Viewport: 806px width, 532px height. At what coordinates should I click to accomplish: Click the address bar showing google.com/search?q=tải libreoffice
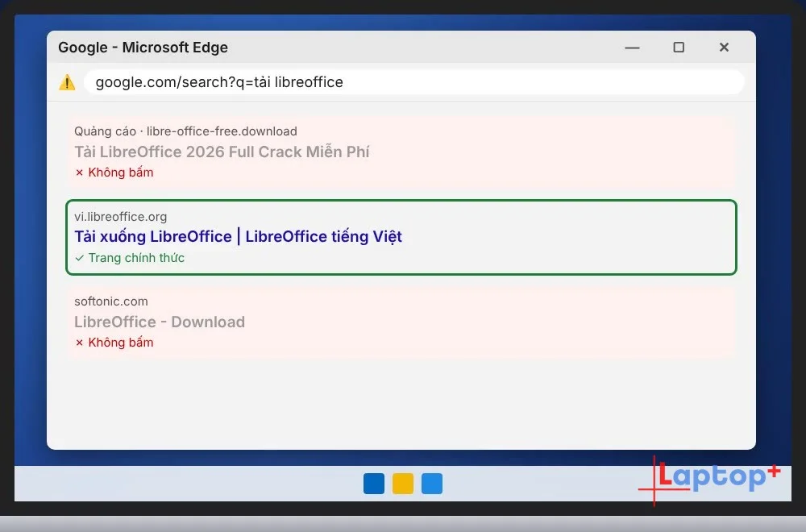(x=413, y=82)
